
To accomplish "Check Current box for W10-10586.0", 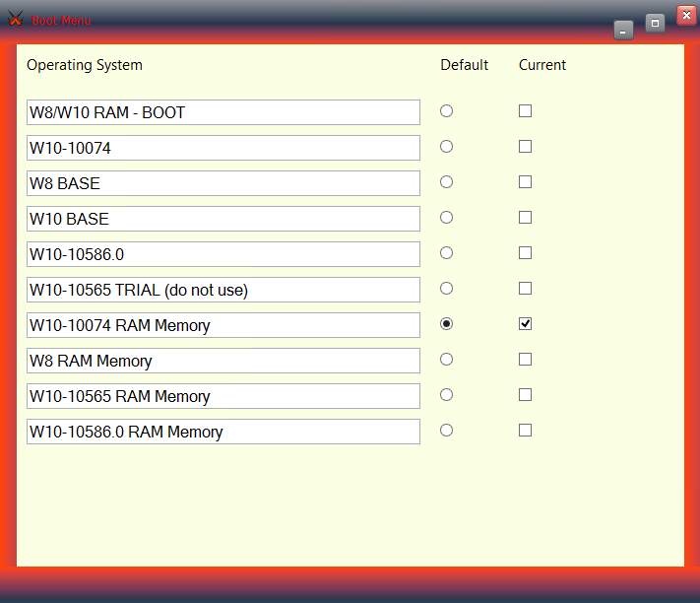I will 525,253.
